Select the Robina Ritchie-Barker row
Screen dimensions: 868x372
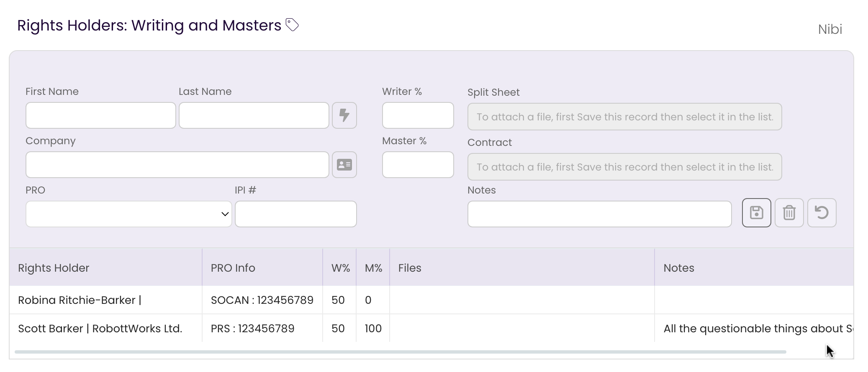click(x=431, y=300)
